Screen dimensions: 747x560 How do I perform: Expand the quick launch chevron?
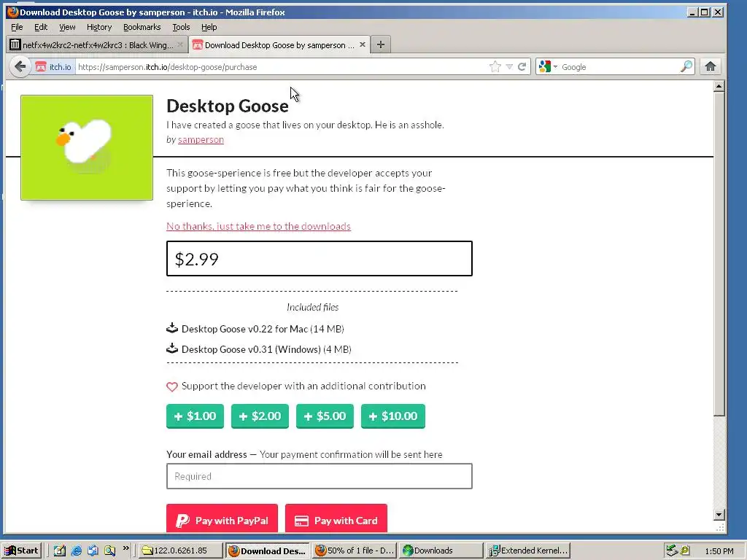click(x=125, y=548)
